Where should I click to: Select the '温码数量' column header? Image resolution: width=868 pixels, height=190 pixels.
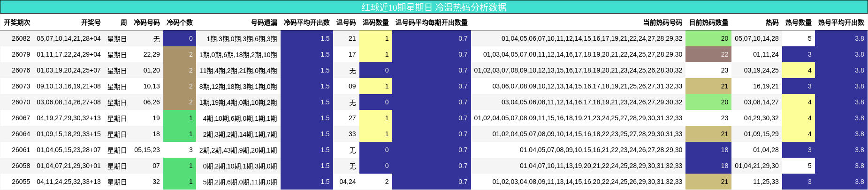click(x=376, y=22)
